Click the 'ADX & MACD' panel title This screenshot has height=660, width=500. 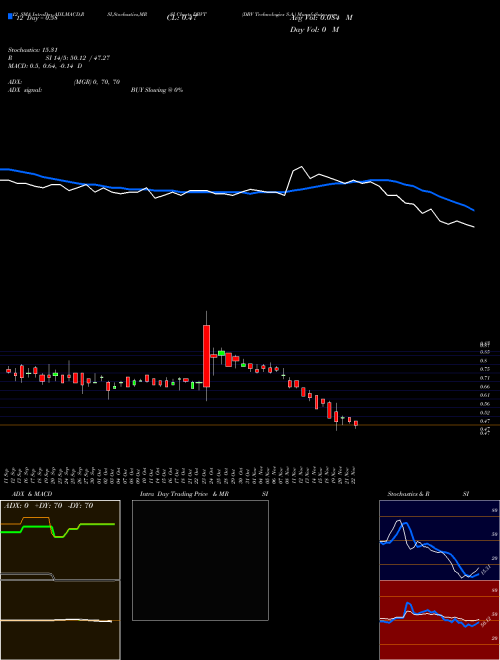click(x=32, y=494)
